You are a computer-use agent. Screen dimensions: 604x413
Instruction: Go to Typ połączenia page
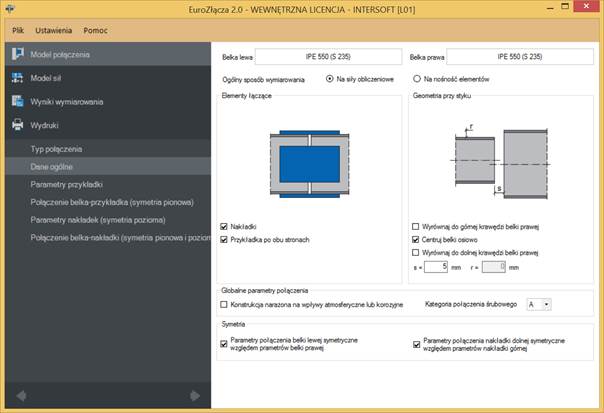[108, 149]
